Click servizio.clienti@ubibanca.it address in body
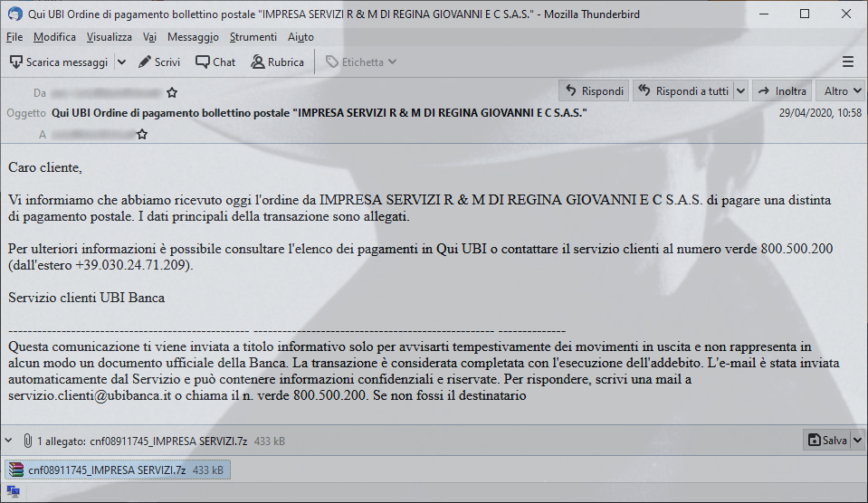This screenshot has height=503, width=868. (90, 395)
